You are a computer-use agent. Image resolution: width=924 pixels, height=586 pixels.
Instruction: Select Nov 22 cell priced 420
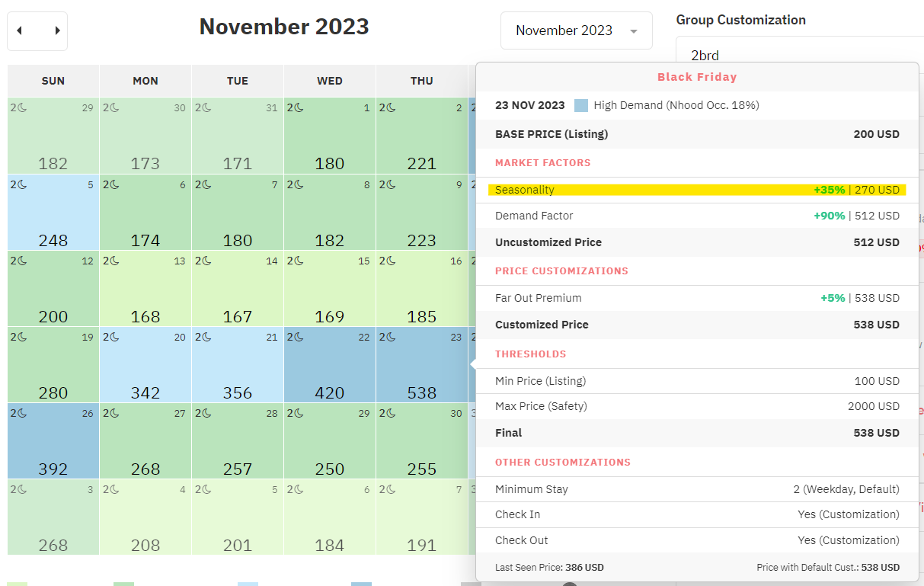pos(329,366)
